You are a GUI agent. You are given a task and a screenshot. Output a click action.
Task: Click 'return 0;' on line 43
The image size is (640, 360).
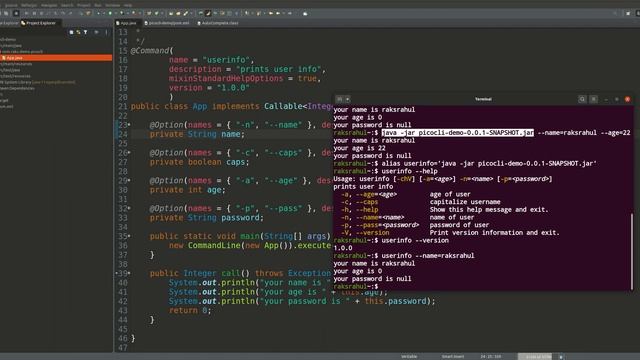click(x=190, y=311)
